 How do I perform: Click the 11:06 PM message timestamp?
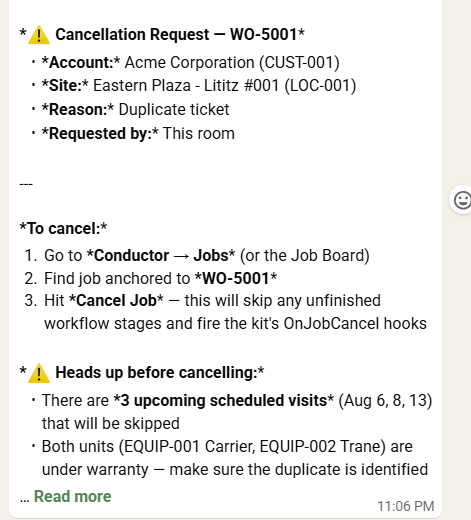[406, 506]
